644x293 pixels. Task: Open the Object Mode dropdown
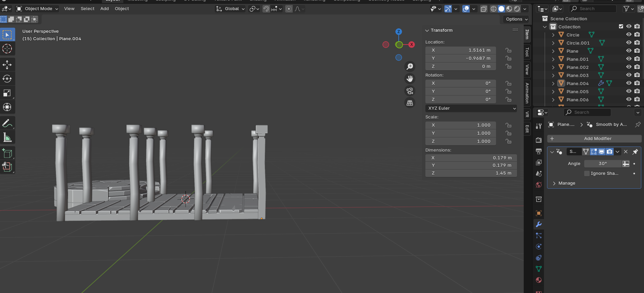(x=37, y=9)
